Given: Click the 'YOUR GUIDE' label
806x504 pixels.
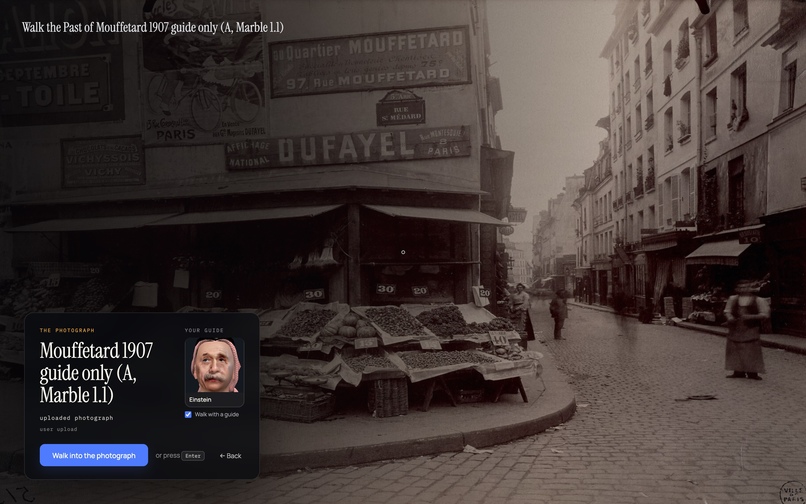Looking at the screenshot, I should click(204, 330).
